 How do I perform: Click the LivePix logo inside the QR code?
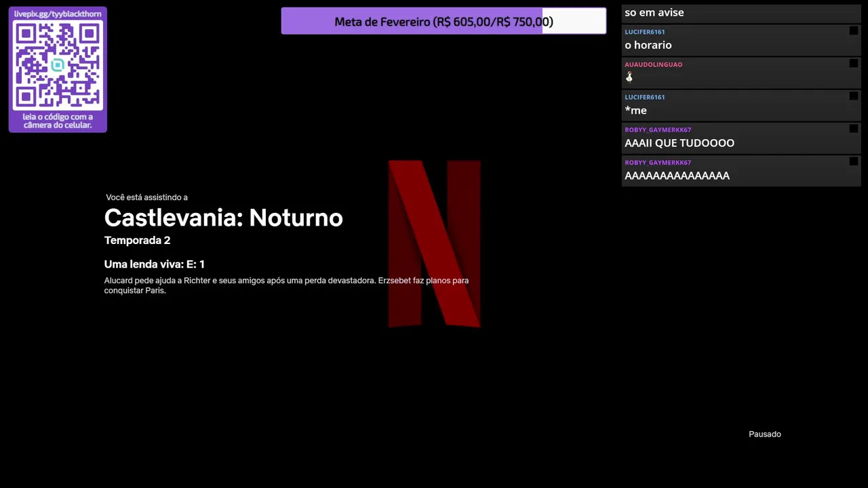point(58,65)
